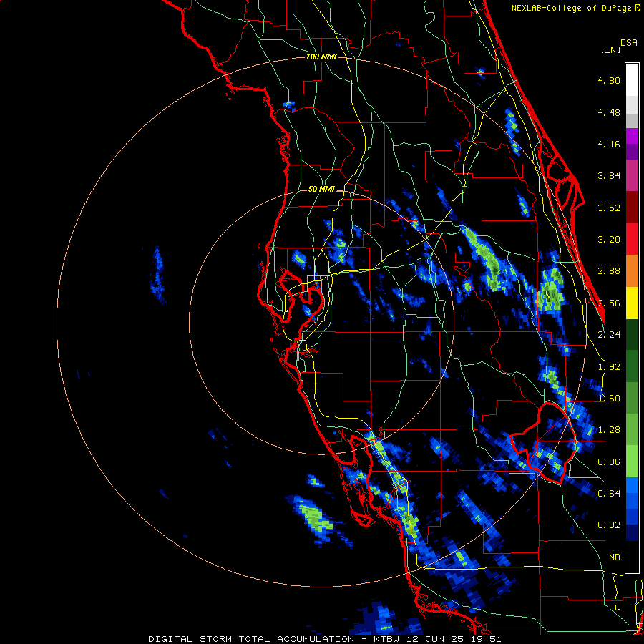Click the 50 NMI range ring label
644x644 pixels.
(321, 190)
